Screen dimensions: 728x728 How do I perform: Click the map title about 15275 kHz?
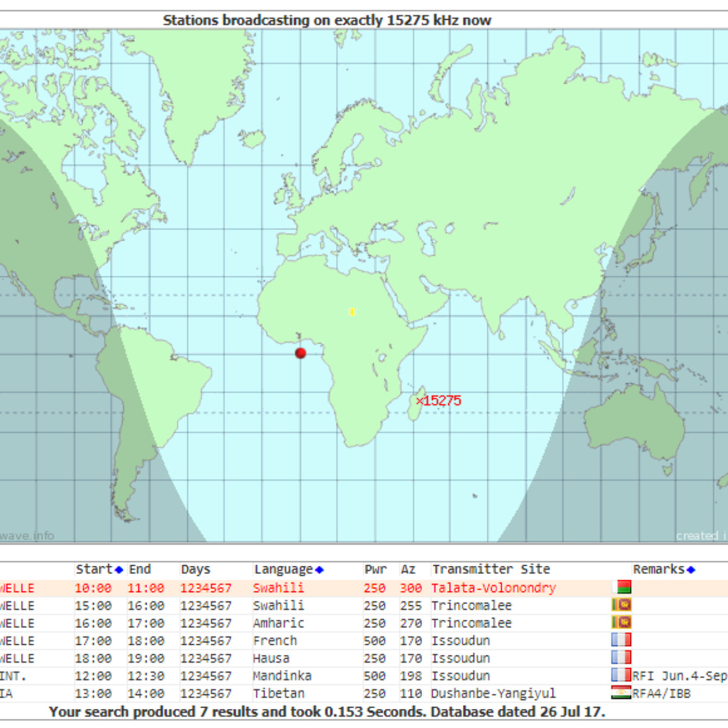[327, 20]
